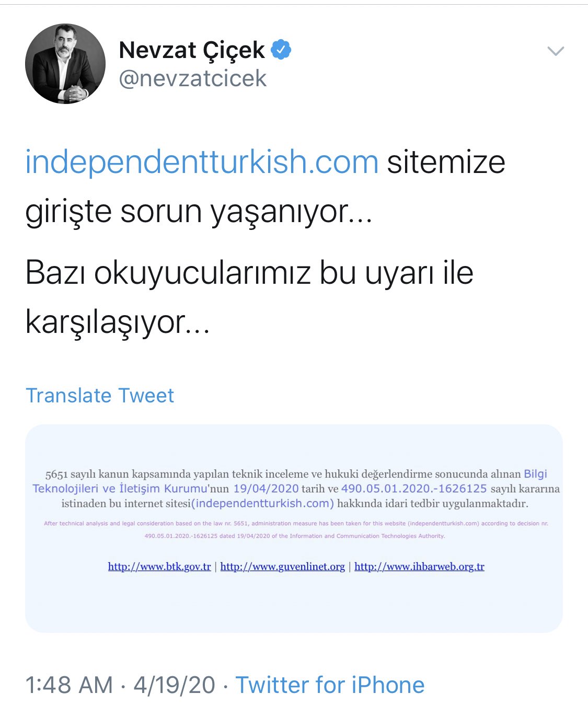Click decision number 490.05.01.2020.-1626125
The height and width of the screenshot is (717, 588).
[414, 489]
